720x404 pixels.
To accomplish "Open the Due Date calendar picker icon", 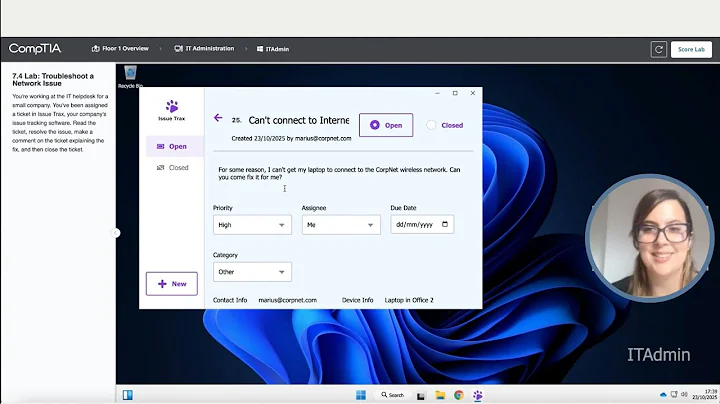I will (444, 224).
